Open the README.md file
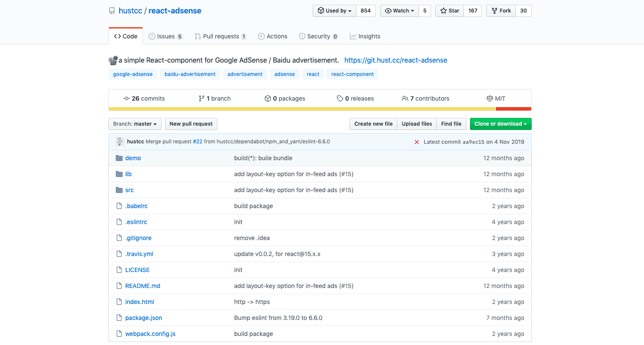 click(143, 286)
